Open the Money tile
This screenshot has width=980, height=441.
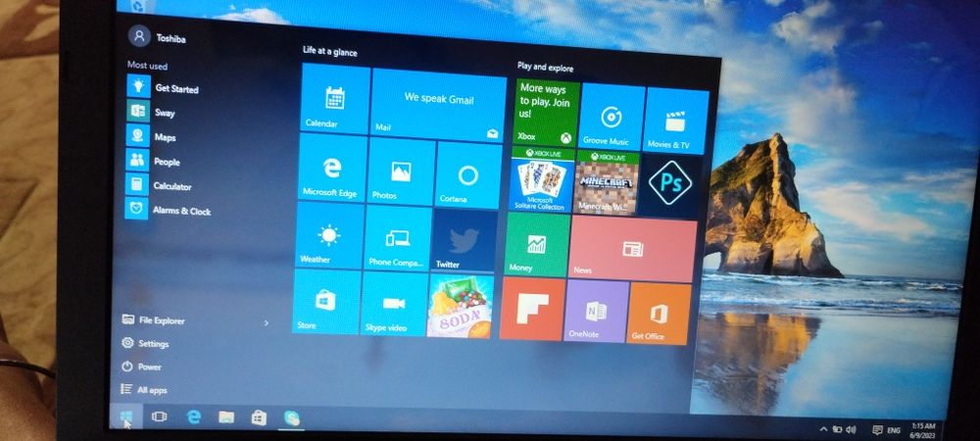coord(537,244)
